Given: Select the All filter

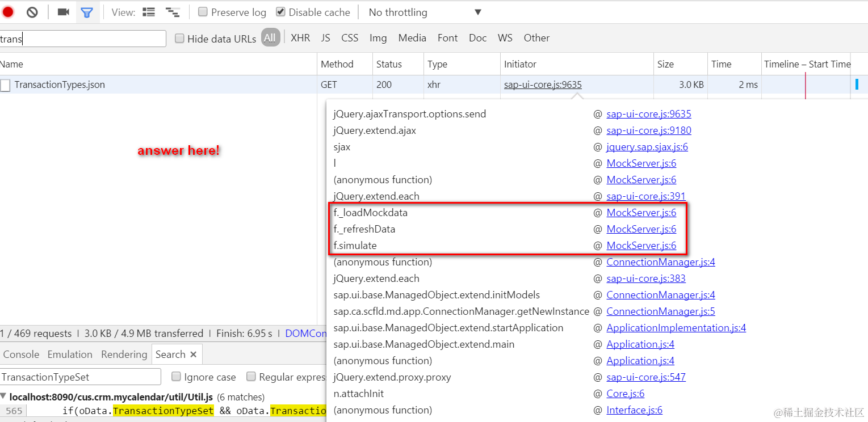Looking at the screenshot, I should pyautogui.click(x=270, y=37).
